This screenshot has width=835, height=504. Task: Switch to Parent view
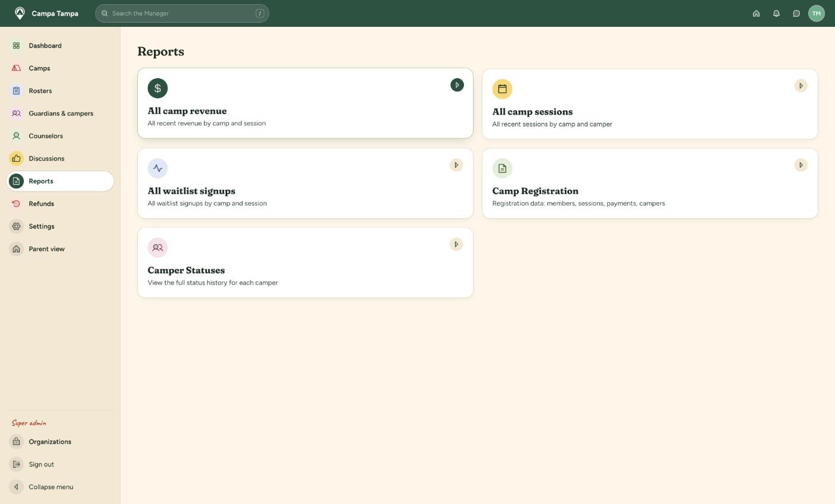(60, 249)
